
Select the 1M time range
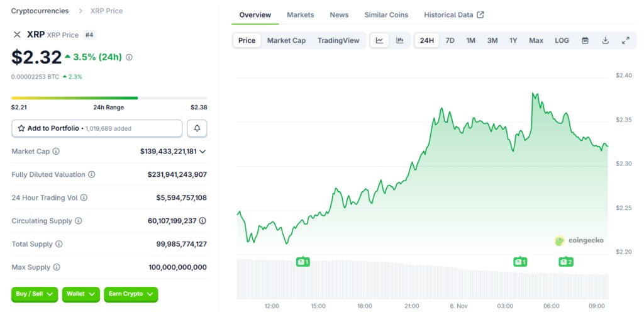click(x=470, y=40)
